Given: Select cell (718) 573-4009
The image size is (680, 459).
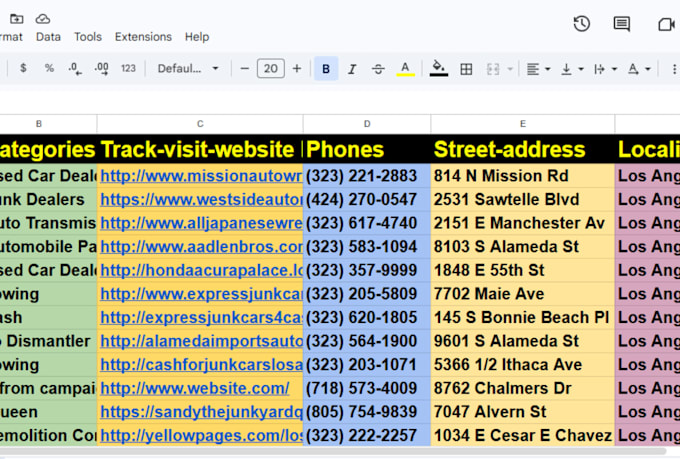Looking at the screenshot, I should click(x=367, y=388).
